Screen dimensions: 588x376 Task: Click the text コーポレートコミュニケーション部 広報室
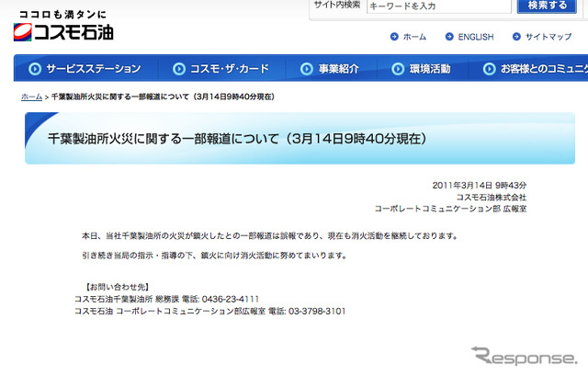pos(450,209)
